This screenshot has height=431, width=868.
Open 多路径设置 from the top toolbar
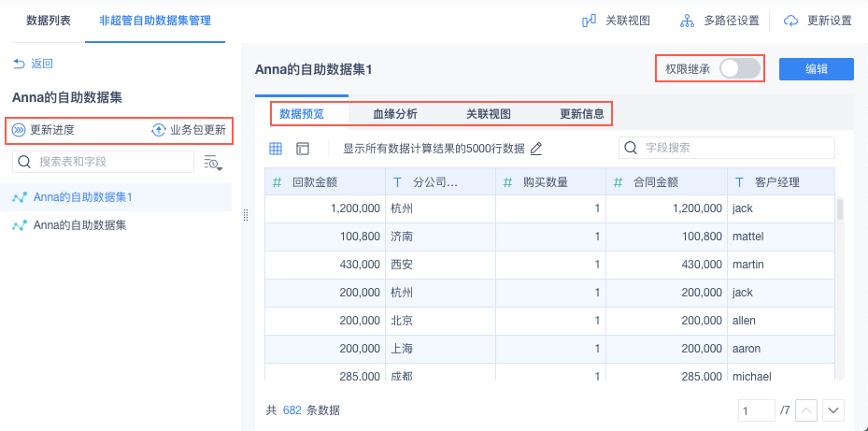click(687, 21)
